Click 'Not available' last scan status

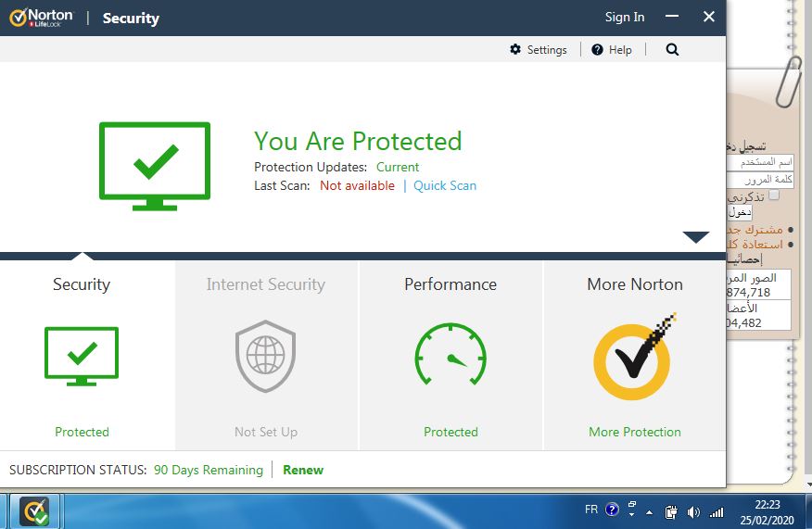(357, 186)
